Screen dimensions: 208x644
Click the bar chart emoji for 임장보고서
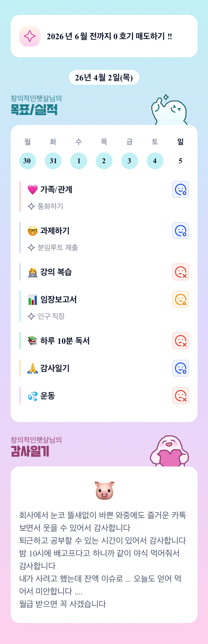(32, 300)
